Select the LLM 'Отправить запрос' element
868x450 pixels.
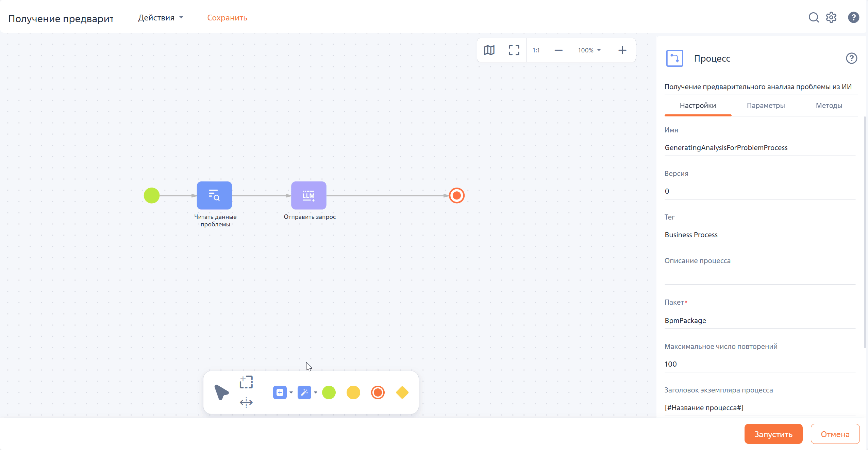tap(308, 195)
